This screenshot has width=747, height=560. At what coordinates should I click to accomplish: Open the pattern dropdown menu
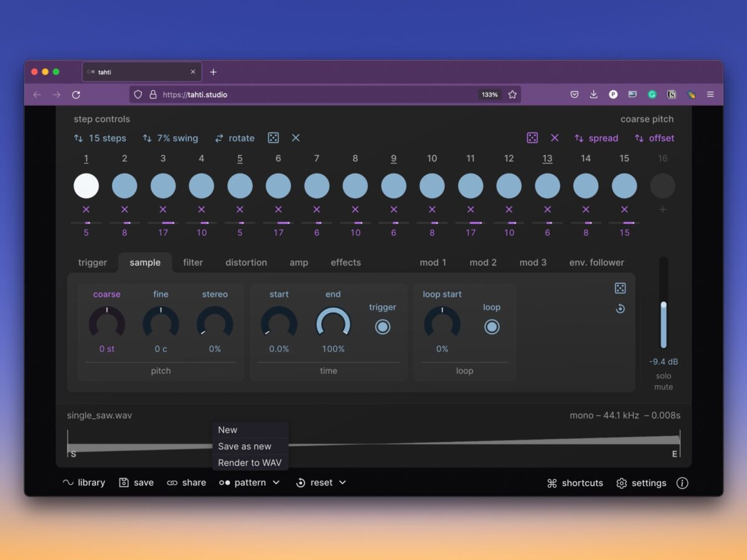(250, 483)
